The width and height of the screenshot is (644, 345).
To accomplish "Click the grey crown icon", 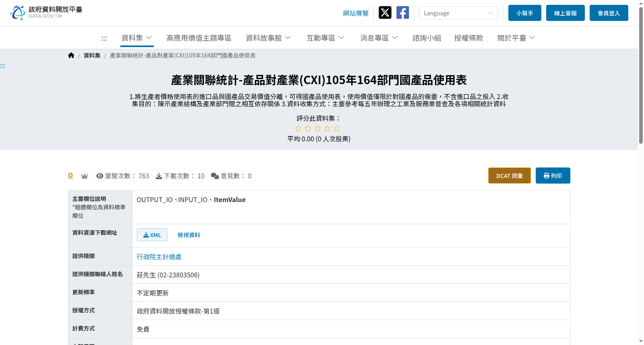I will [85, 176].
